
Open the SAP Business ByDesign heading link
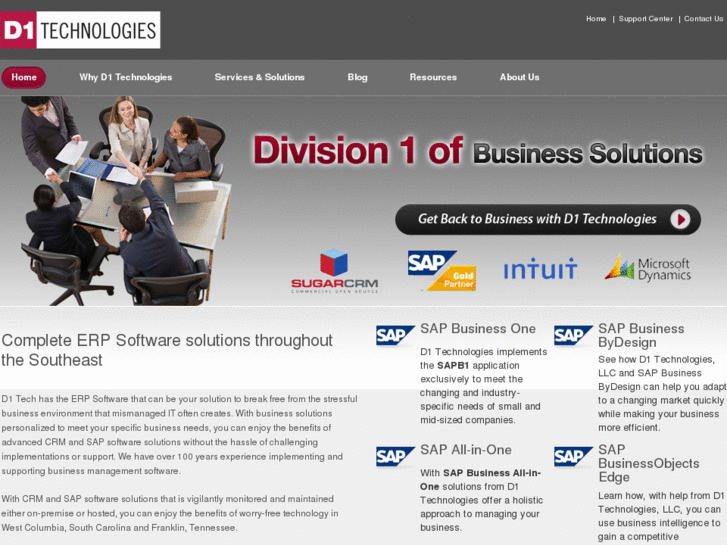coord(641,335)
